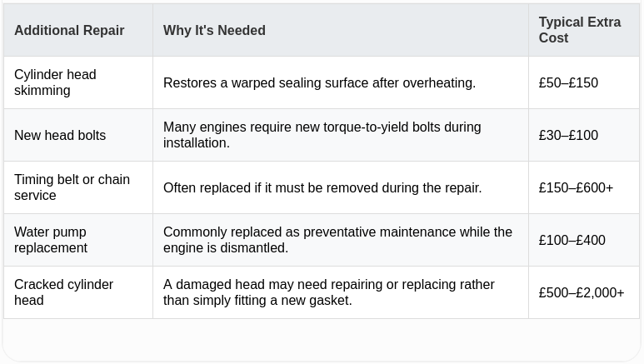644x364 pixels.
Task: Click the Water pump replacement cell
Action: (x=78, y=240)
